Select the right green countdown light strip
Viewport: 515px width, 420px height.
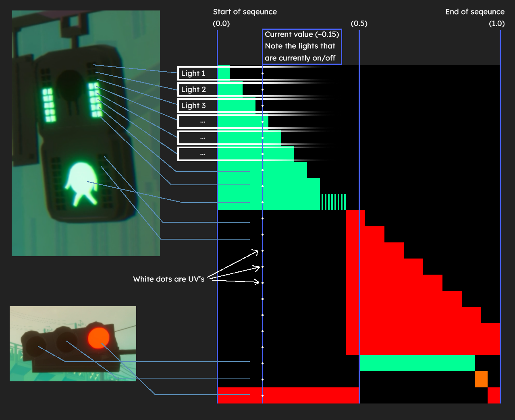[x=96, y=100]
